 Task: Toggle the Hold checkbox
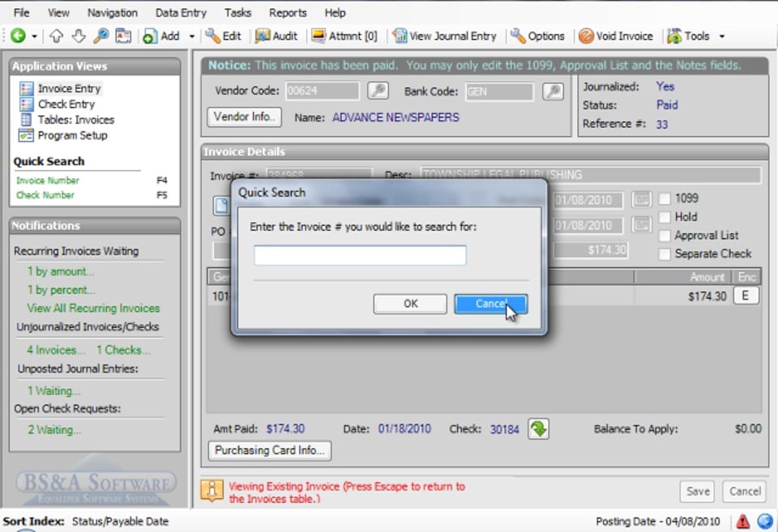(665, 217)
